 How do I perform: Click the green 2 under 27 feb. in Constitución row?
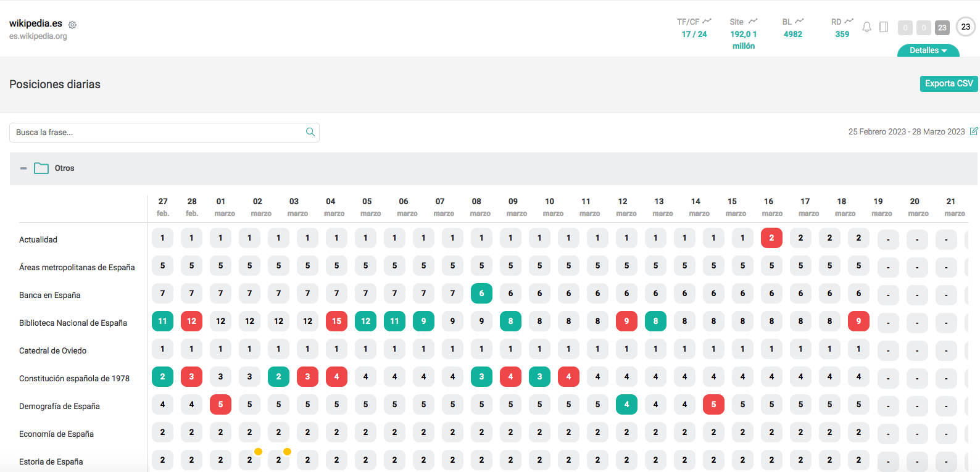pyautogui.click(x=162, y=376)
